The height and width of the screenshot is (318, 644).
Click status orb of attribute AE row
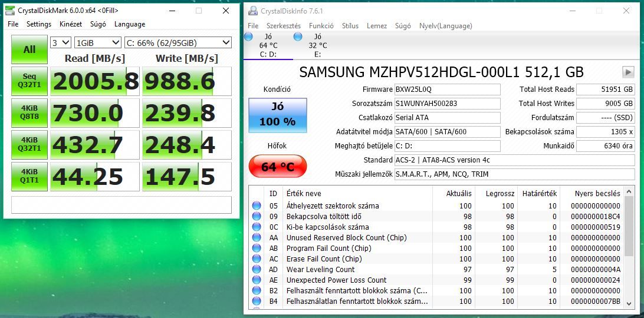click(x=257, y=280)
